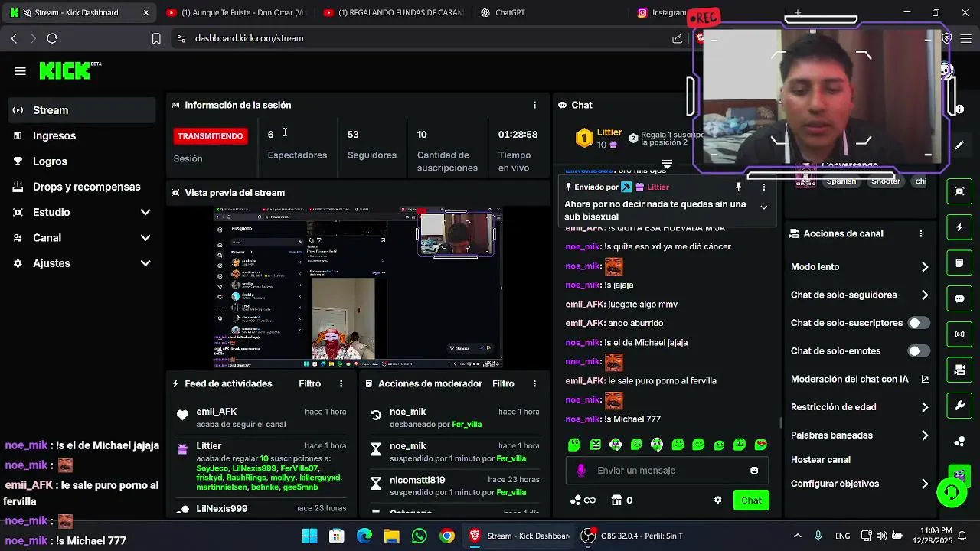Open the Windows Start menu
Viewport: 980px width, 551px height.
309,536
